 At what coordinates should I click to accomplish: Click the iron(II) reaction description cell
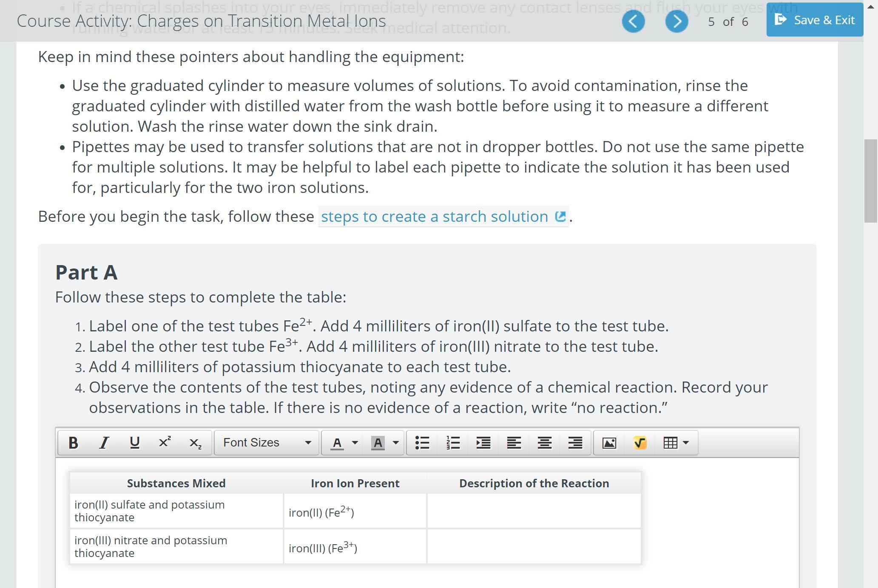click(534, 511)
